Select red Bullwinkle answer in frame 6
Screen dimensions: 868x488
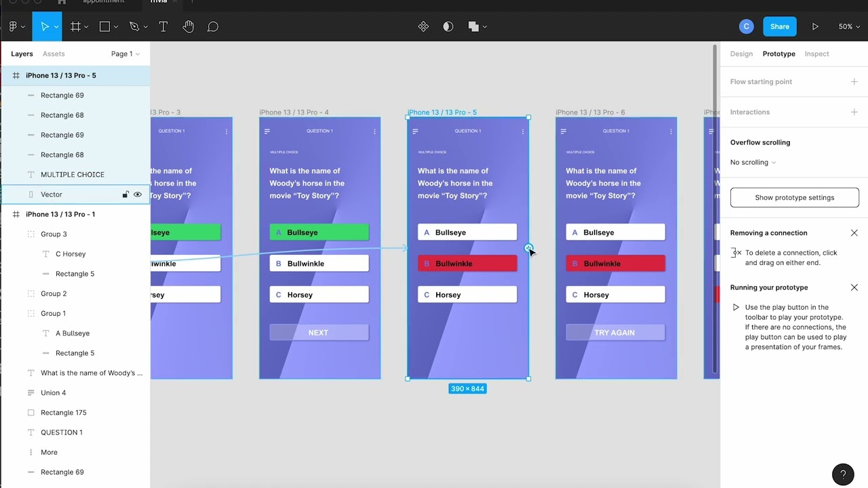coord(615,264)
